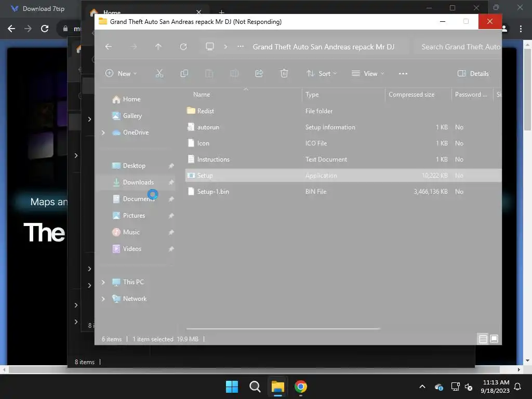
Task: Open Desktop in the sidebar
Action: pyautogui.click(x=129, y=166)
